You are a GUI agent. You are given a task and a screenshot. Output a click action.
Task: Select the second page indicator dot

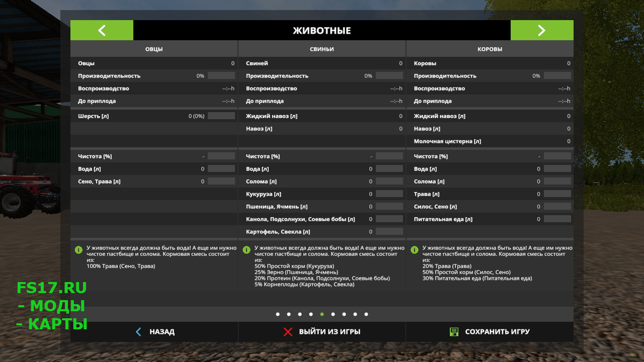(x=289, y=314)
